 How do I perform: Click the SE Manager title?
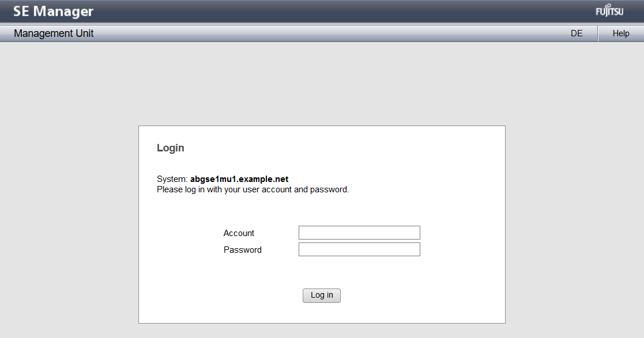tap(54, 12)
